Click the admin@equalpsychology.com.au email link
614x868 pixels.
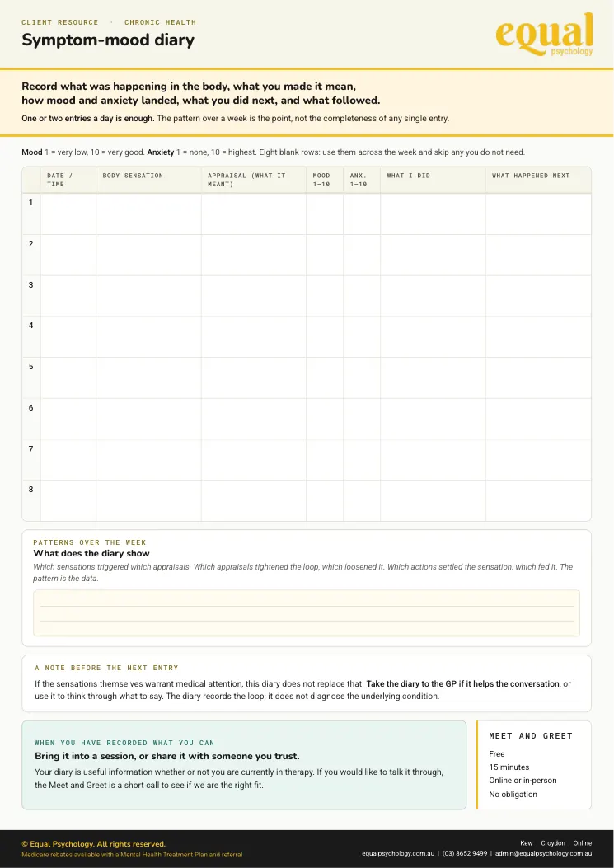[x=543, y=854]
